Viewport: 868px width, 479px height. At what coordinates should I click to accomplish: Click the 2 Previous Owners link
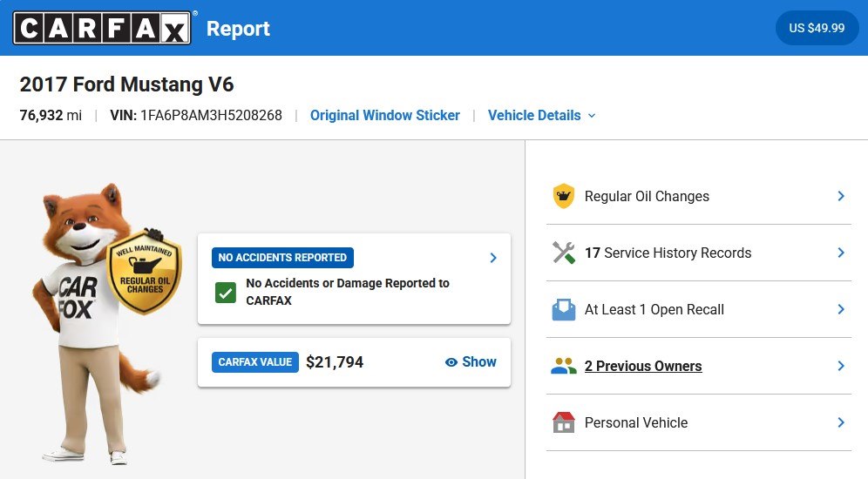click(x=643, y=366)
